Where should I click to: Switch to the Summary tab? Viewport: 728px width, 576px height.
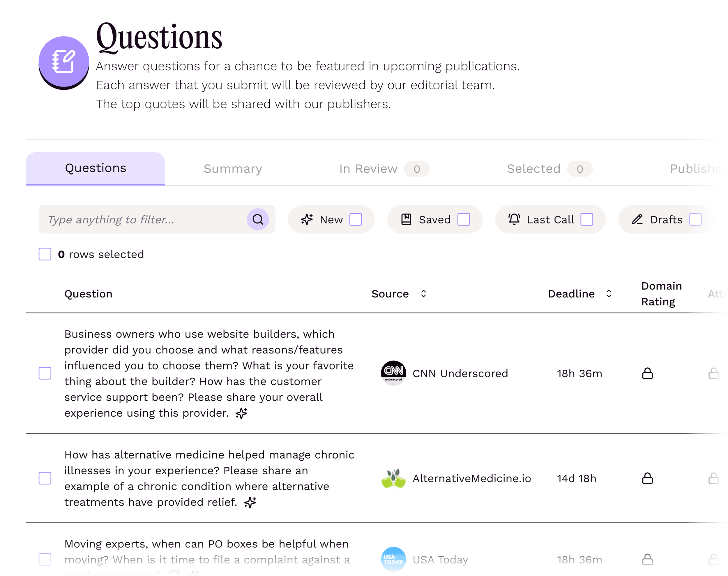(x=233, y=169)
